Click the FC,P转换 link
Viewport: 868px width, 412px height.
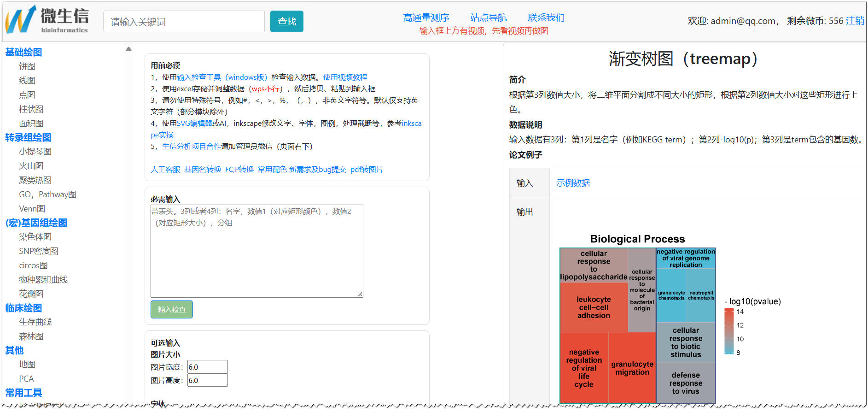pyautogui.click(x=239, y=170)
